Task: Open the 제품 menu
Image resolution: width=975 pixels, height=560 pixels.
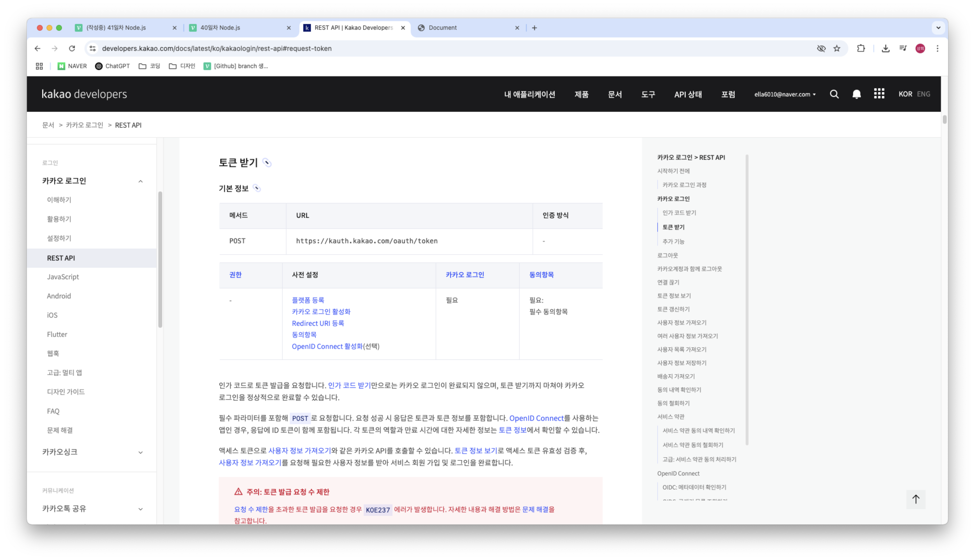Action: [x=581, y=94]
